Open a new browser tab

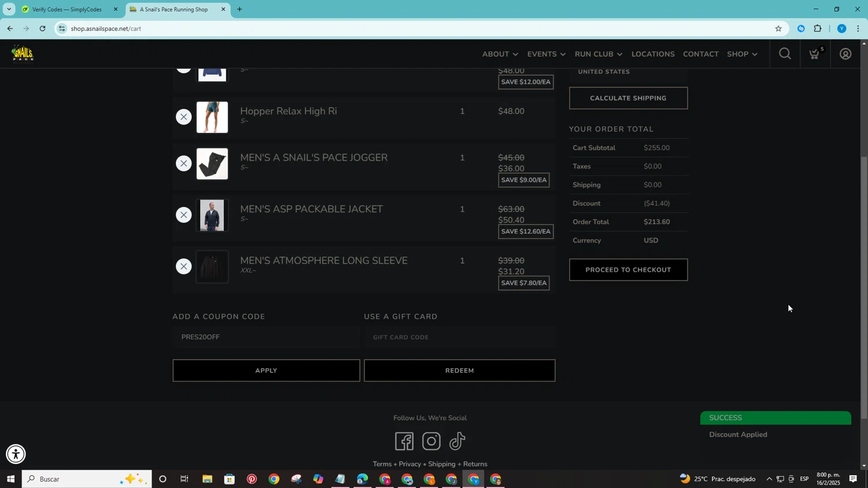point(240,9)
